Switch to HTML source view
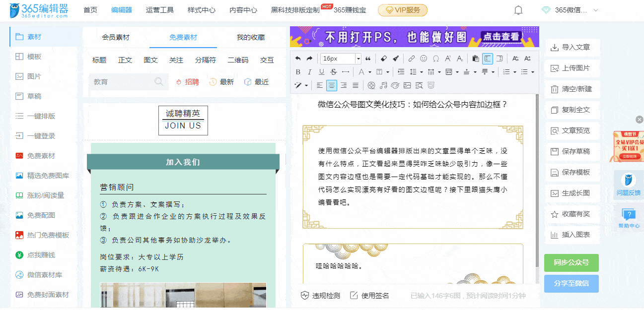The height and width of the screenshot is (310, 644). 431,85
